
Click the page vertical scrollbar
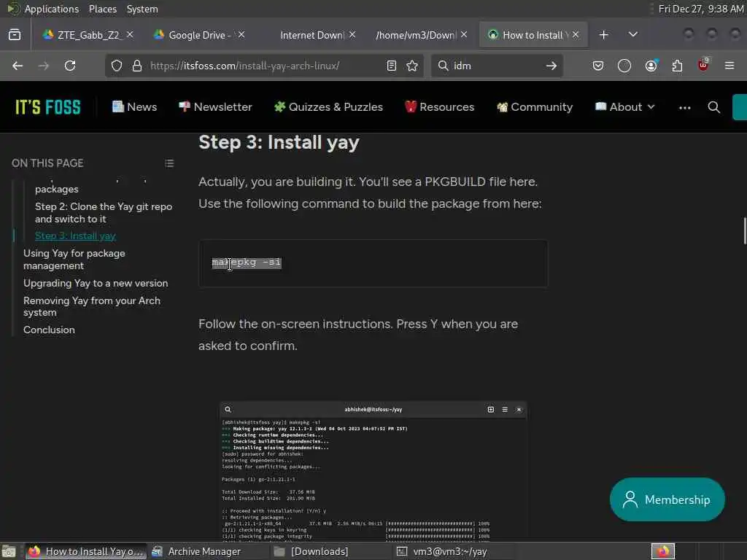click(744, 230)
